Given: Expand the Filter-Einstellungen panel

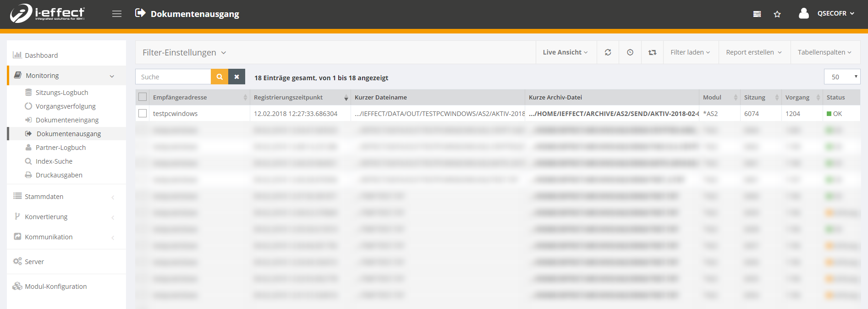Looking at the screenshot, I should pos(184,53).
